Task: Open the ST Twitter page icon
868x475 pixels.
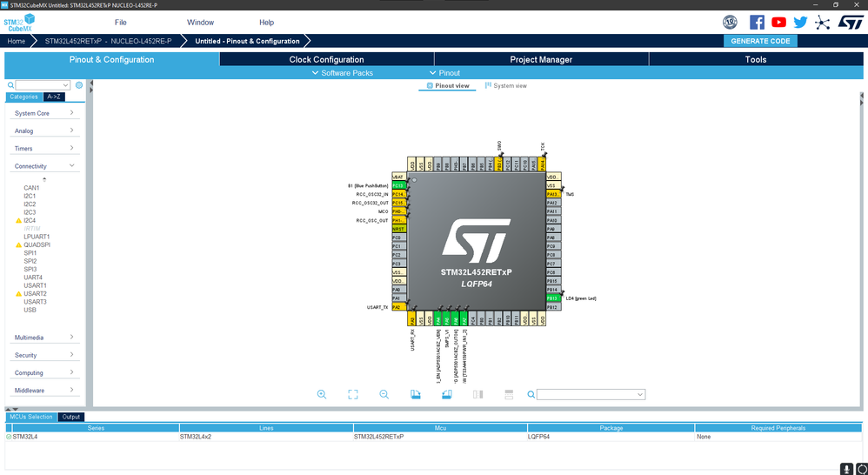Action: coord(800,22)
